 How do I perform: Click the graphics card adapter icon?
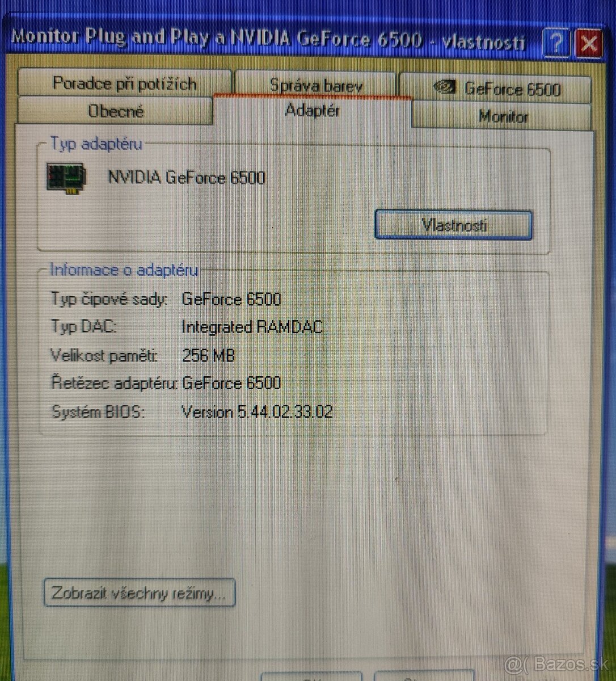point(67,178)
